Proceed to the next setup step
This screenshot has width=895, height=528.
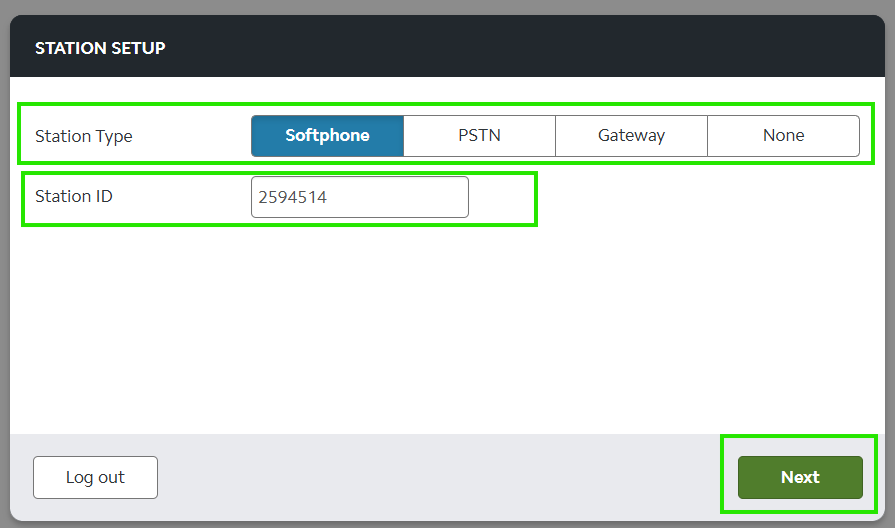pos(799,477)
